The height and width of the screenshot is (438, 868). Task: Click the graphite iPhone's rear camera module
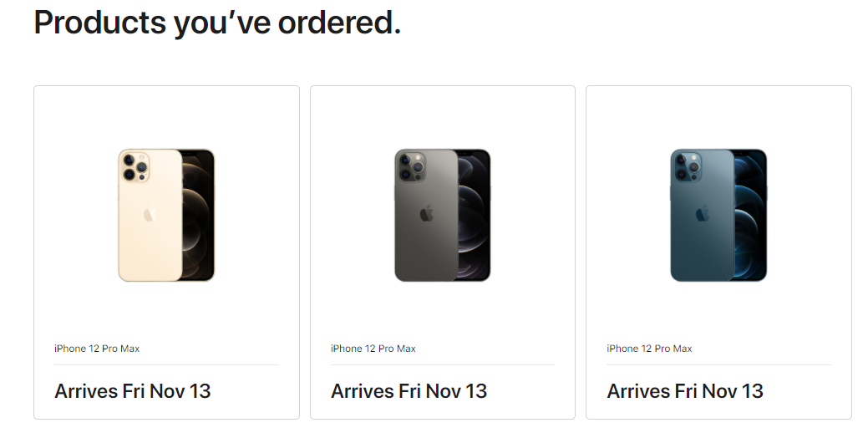point(409,166)
